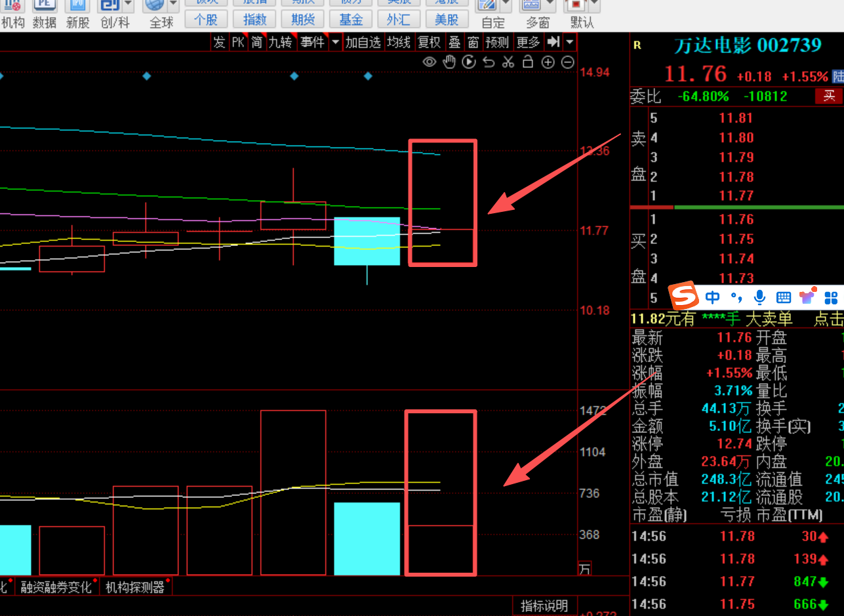Viewport: 844px width, 616px height.
Task: Toggle the 叠 overlay item
Action: pos(454,43)
